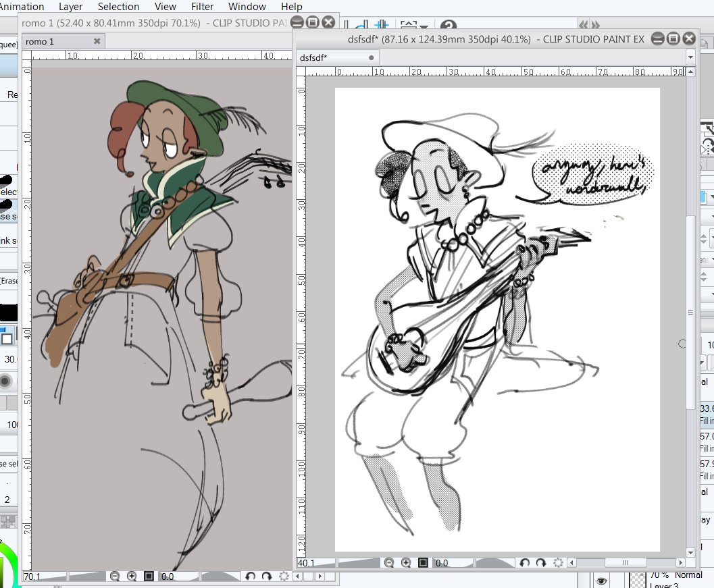Click the fit-to-window icon below the dsfsdf canvas

[424, 562]
